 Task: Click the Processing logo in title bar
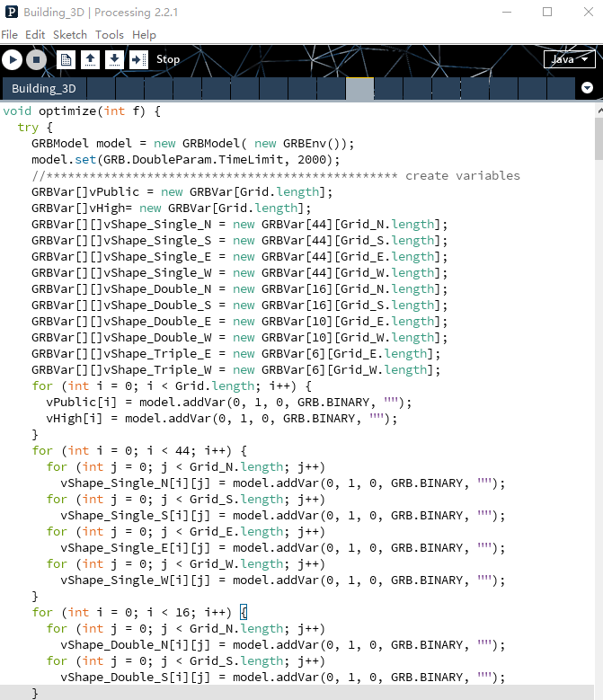coord(11,13)
